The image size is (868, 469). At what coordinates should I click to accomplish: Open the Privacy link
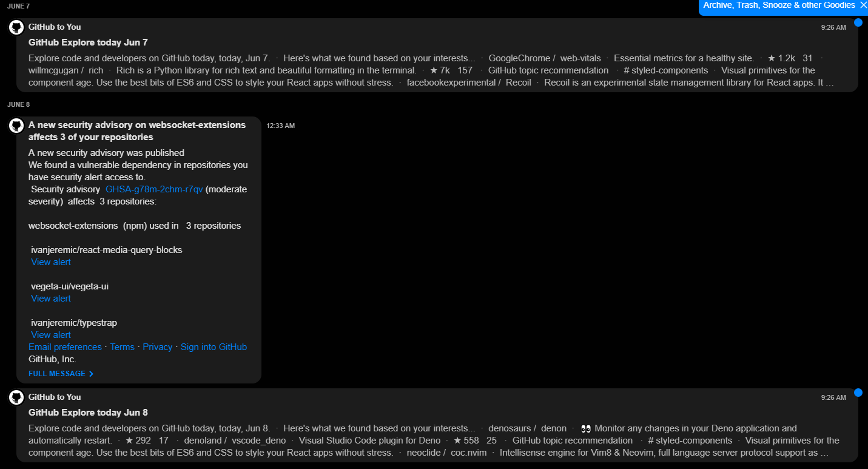click(x=158, y=347)
